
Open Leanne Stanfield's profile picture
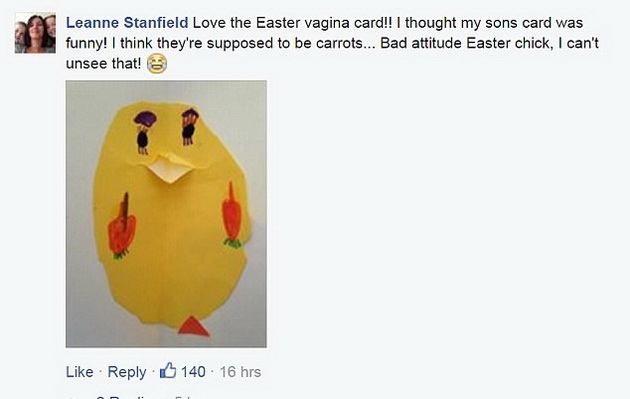click(x=35, y=33)
